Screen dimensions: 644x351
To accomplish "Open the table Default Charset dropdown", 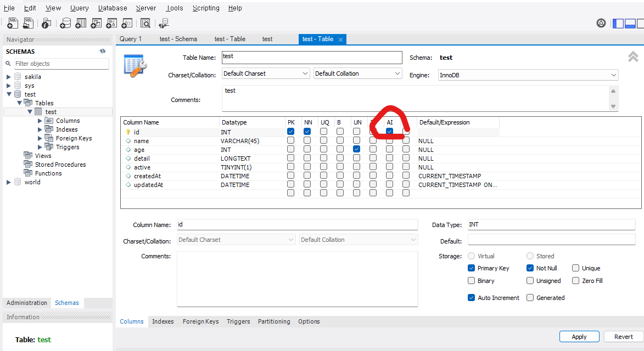I will point(266,73).
